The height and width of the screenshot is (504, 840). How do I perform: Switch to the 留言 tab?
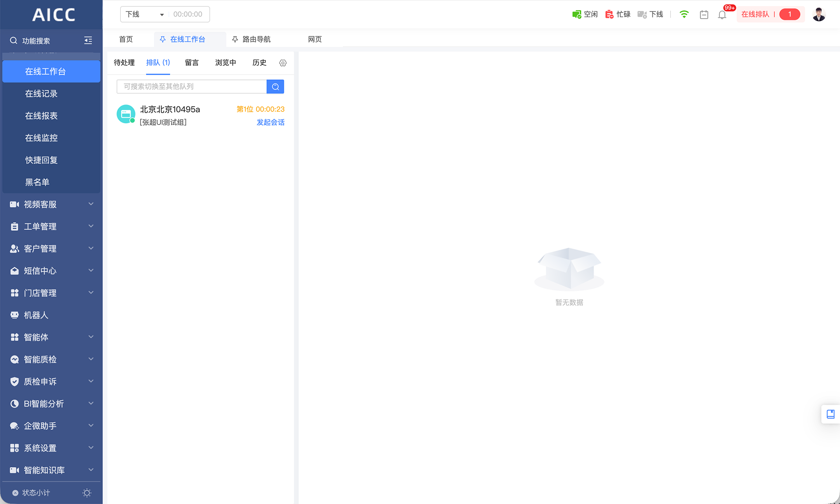pyautogui.click(x=191, y=63)
